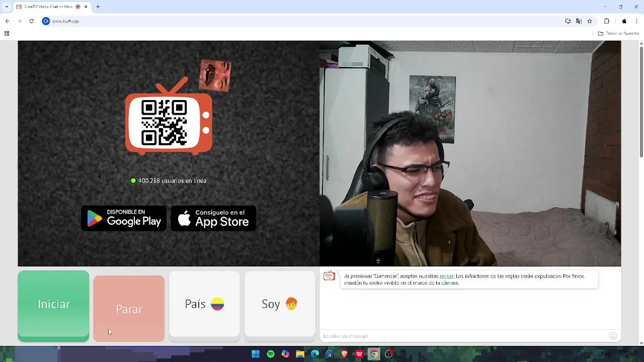Open File Explorer from the taskbar
This screenshot has width=644, height=362.
[300, 354]
